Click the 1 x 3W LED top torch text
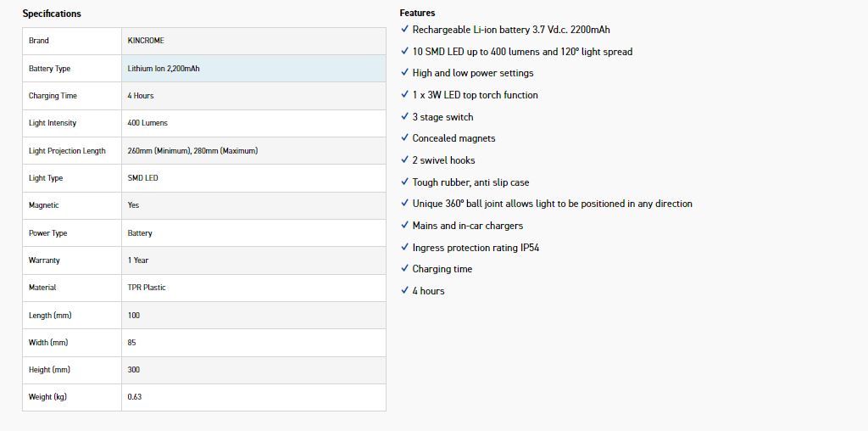 [475, 95]
